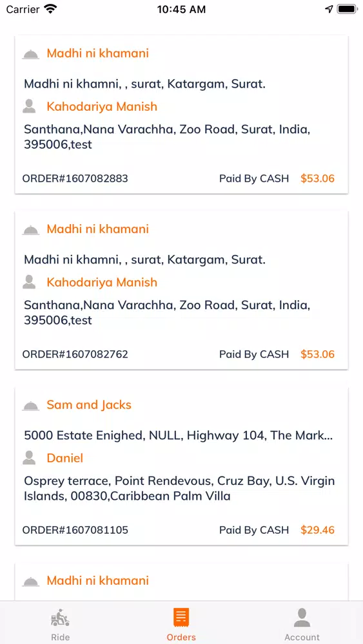The width and height of the screenshot is (363, 644).
Task: Tap the Osprey terrace delivery address
Action: pos(179,488)
